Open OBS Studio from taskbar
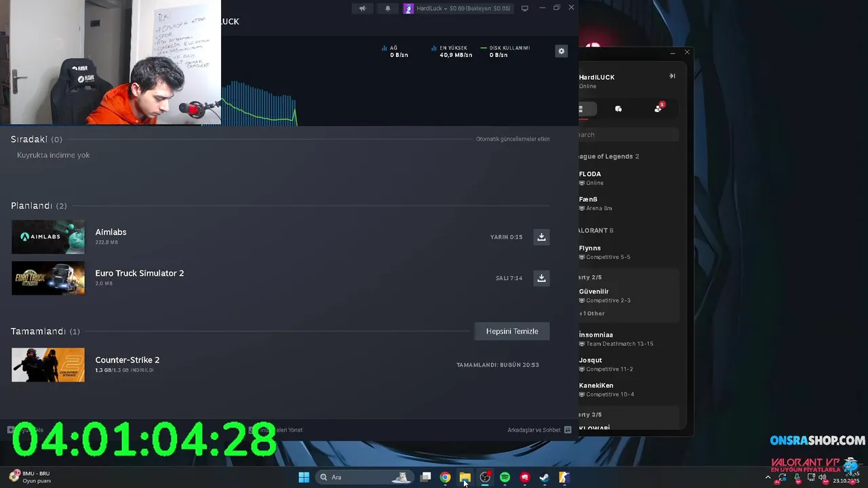The width and height of the screenshot is (868, 488). (485, 477)
